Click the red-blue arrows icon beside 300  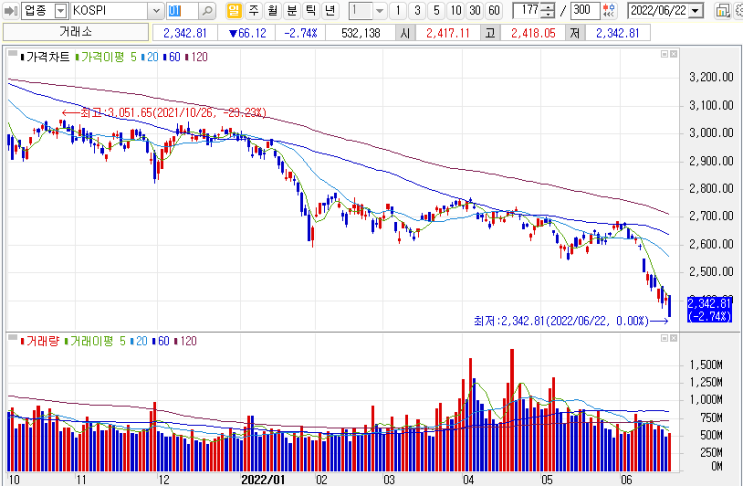[609, 10]
